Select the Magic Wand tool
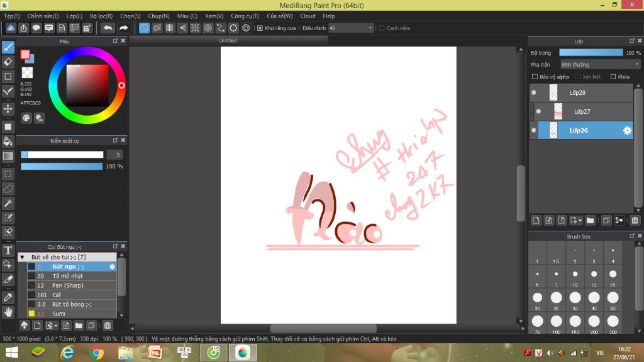Viewport: 644px width, 362px height. coord(8,203)
